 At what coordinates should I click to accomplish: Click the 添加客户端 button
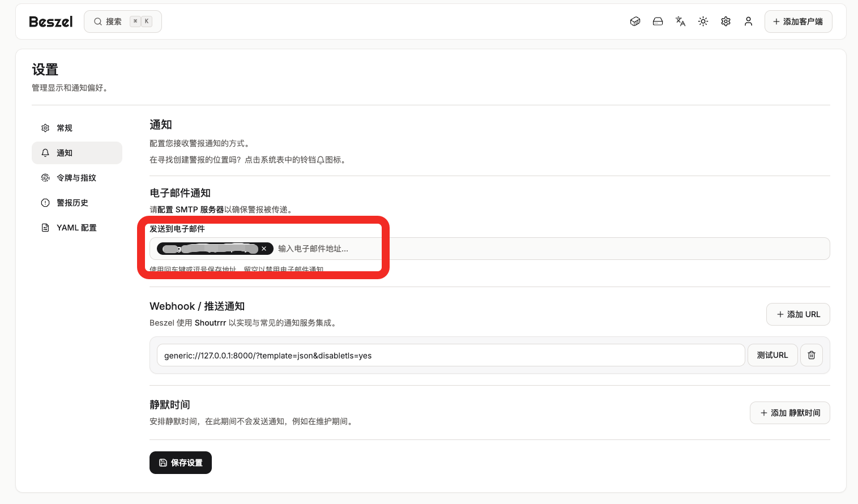pos(798,22)
